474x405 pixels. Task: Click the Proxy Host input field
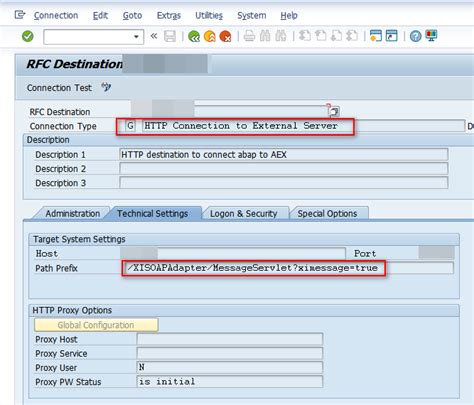[230, 339]
